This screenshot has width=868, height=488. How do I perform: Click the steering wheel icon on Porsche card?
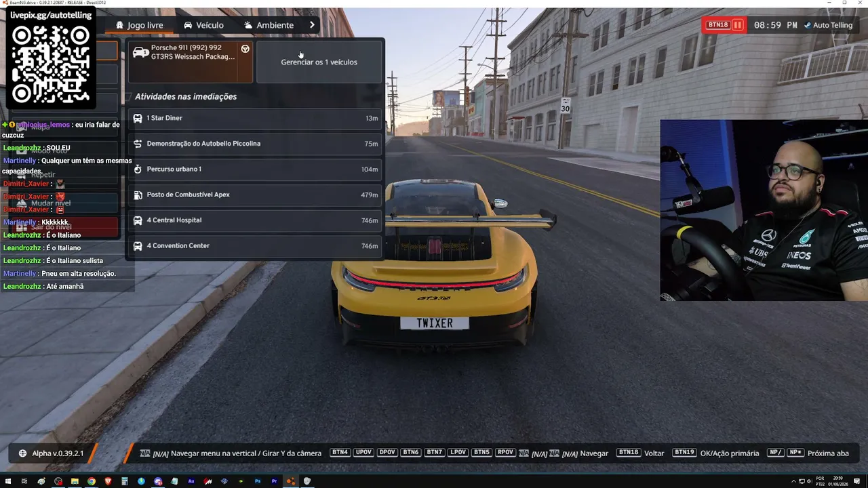click(x=245, y=49)
